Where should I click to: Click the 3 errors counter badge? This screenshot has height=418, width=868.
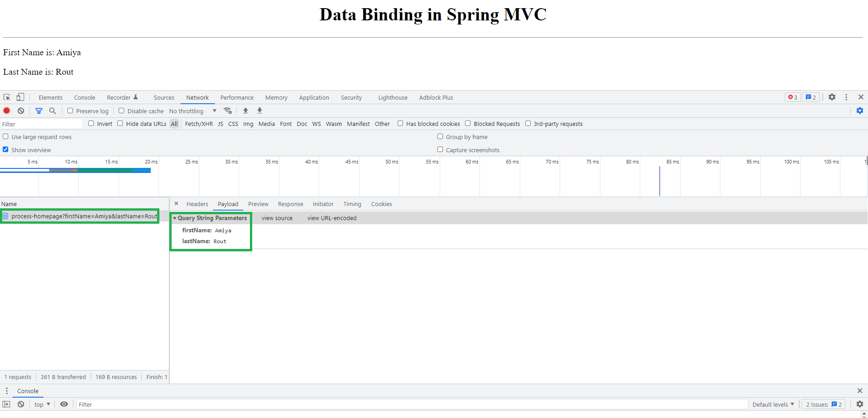792,97
